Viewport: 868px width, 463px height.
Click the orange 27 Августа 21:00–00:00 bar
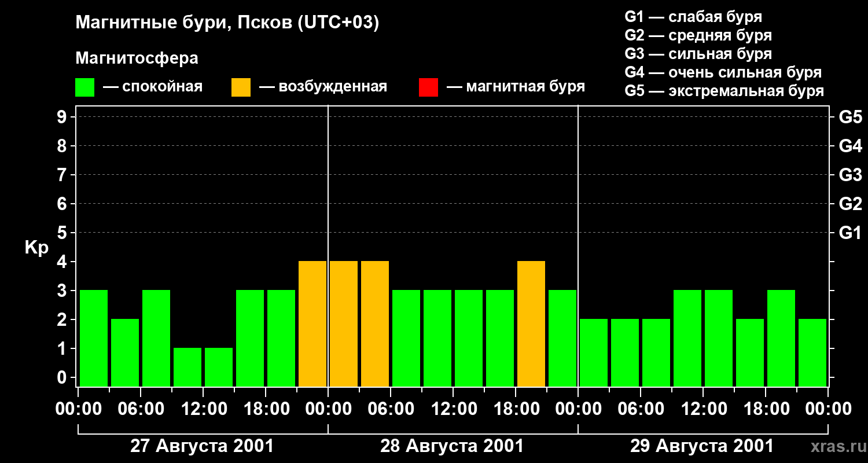[x=312, y=324]
